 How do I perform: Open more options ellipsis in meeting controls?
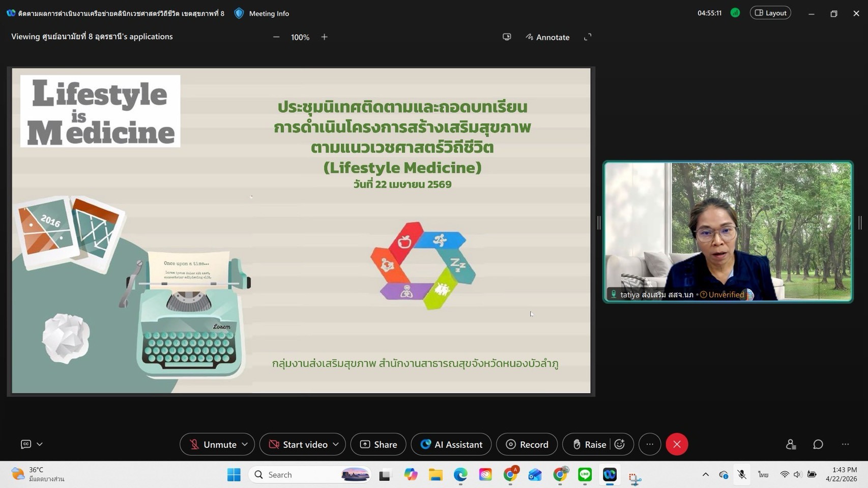pos(650,444)
